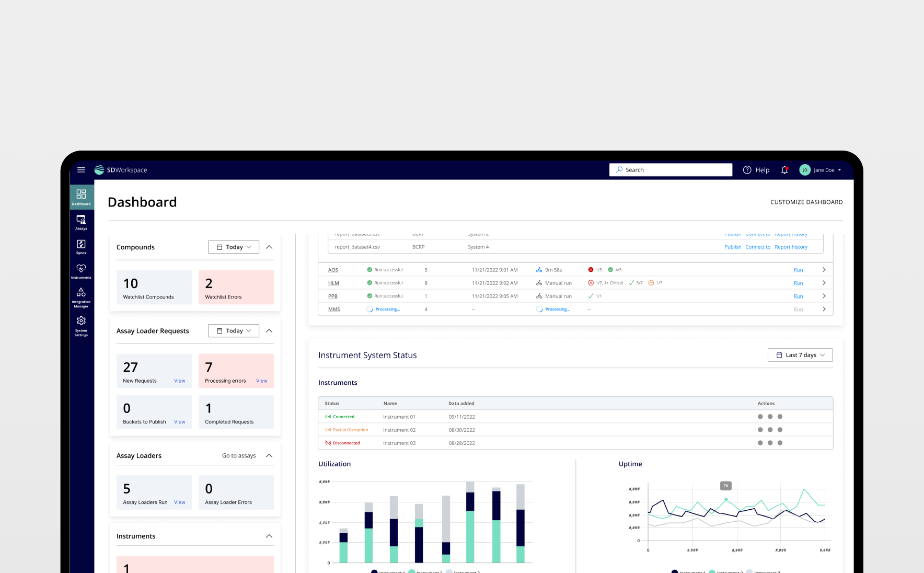
Task: Open System Settings in the sidebar
Action: 81,326
